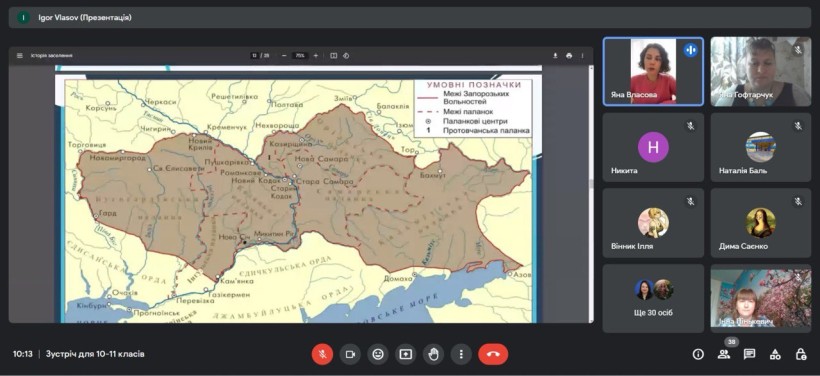Click the Никита purple H avatar

tap(653, 147)
